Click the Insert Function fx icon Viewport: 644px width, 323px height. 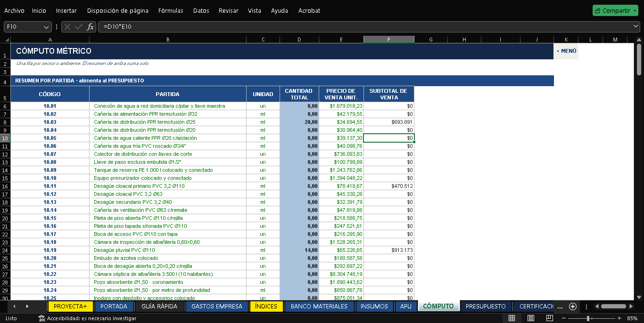tap(90, 27)
